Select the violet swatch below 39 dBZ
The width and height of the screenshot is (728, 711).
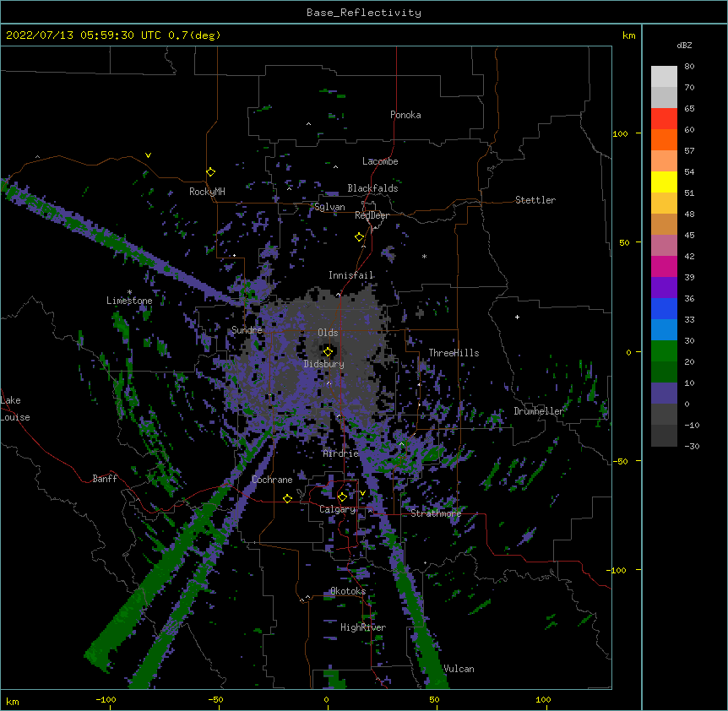click(664, 288)
